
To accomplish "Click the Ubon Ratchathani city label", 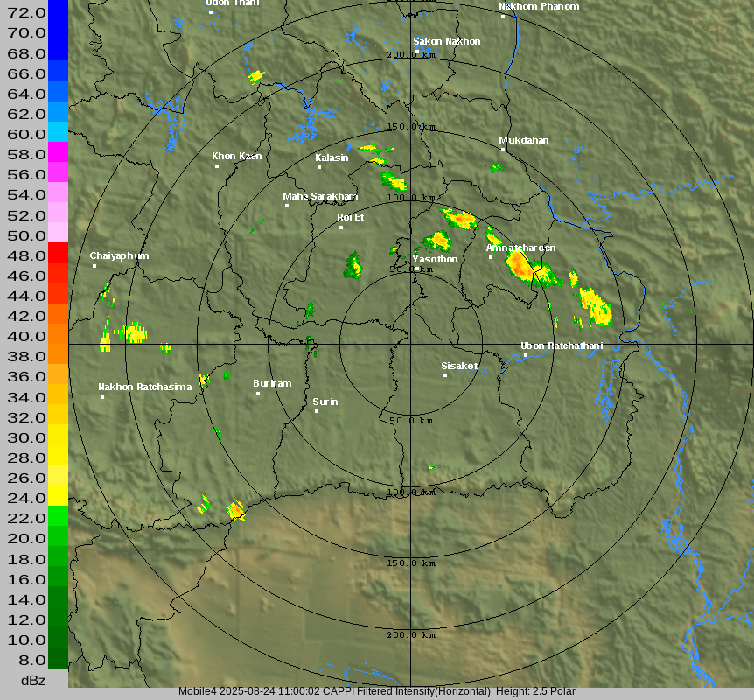I will pyautogui.click(x=562, y=346).
